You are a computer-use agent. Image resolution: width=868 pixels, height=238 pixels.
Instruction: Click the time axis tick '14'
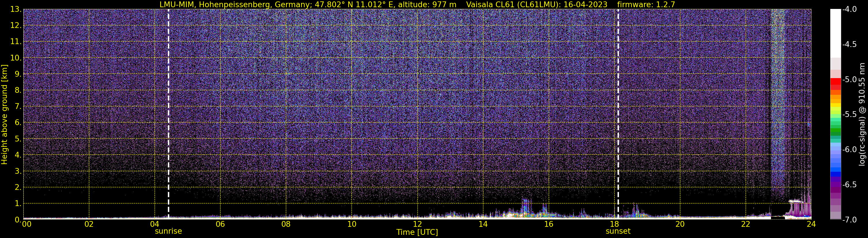(x=483, y=224)
